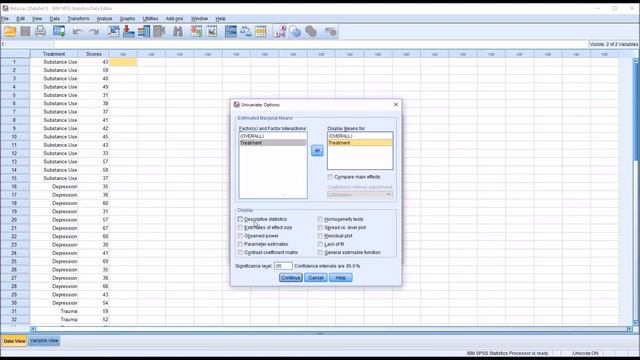Check General estimable function option
Viewport: 640px width, 360px height.
[x=320, y=253]
